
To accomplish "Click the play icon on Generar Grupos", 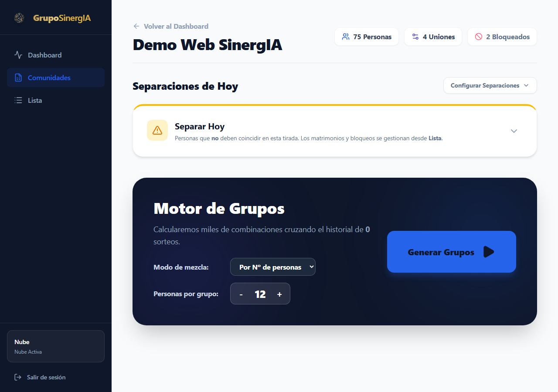I will pyautogui.click(x=489, y=252).
